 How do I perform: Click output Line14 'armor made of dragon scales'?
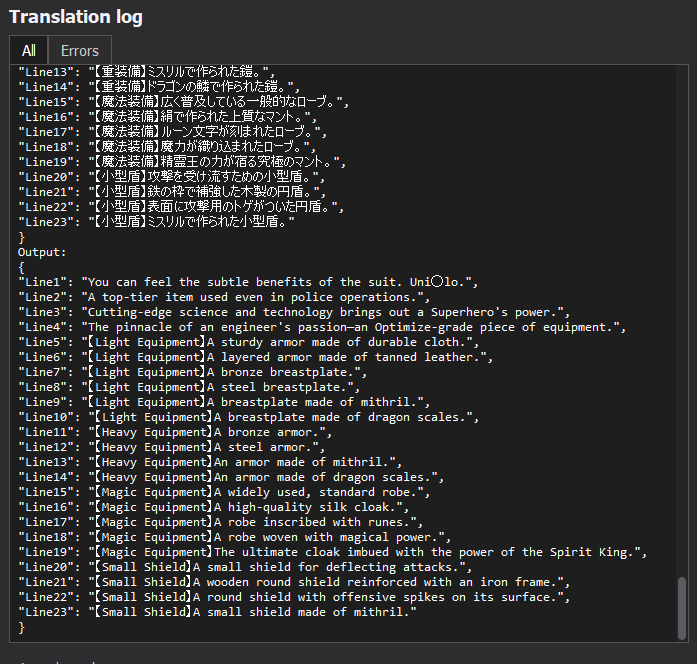tap(231, 477)
